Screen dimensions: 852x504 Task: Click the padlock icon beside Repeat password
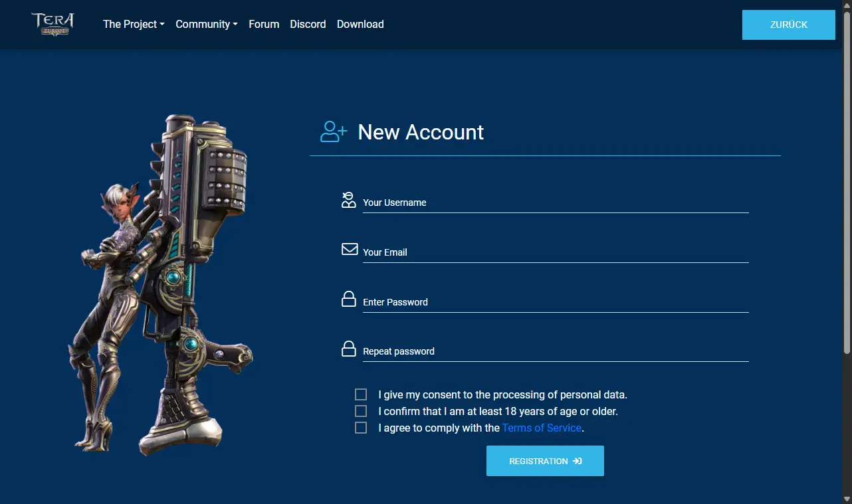click(x=349, y=349)
